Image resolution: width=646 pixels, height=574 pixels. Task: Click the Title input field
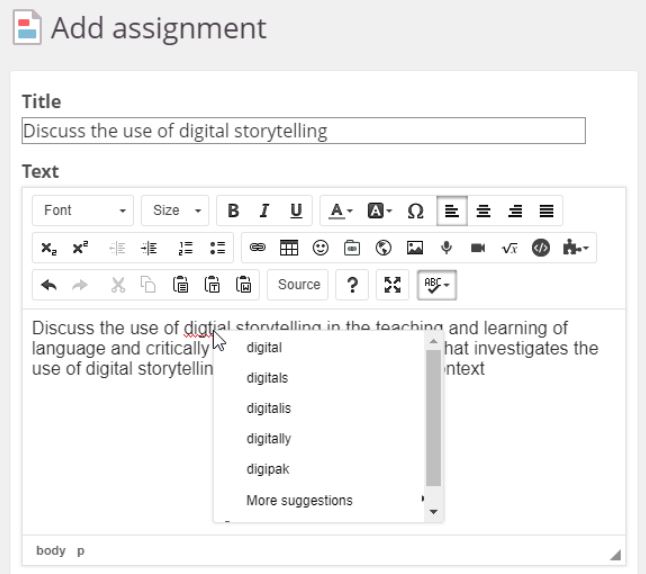[x=303, y=131]
